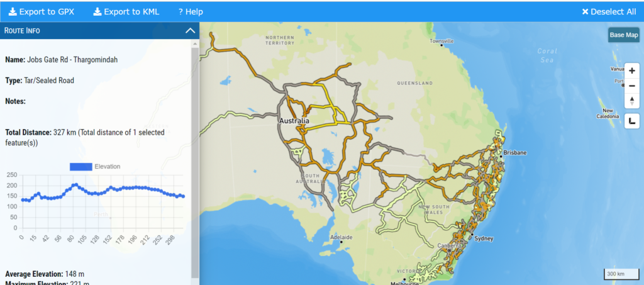
Task: Click the Average Elevation 148 m text
Action: point(45,274)
